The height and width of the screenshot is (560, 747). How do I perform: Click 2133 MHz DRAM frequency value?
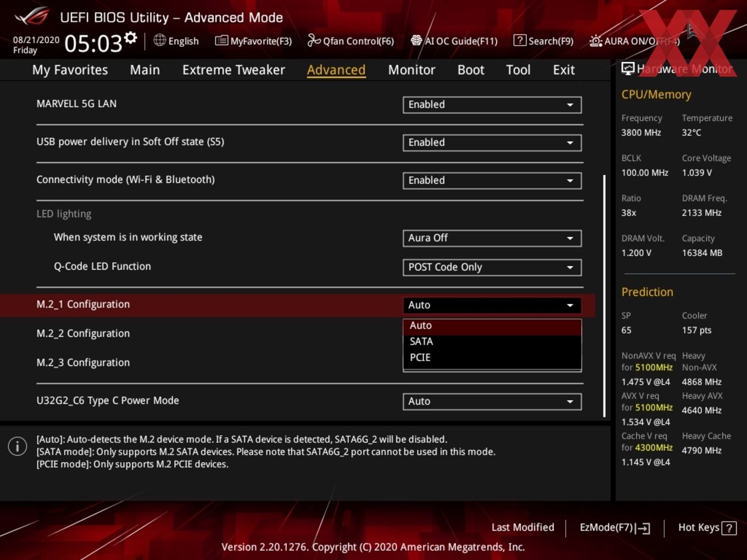point(701,213)
